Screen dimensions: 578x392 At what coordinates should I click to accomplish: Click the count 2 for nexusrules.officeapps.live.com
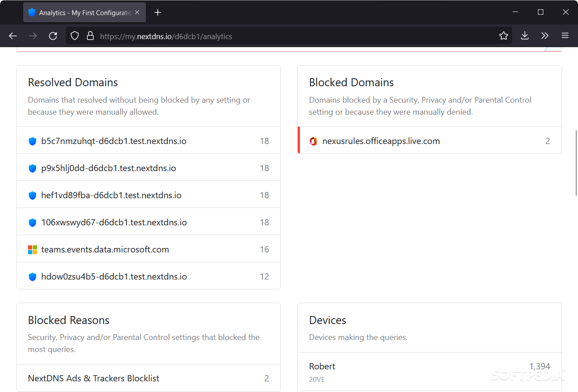(x=548, y=141)
